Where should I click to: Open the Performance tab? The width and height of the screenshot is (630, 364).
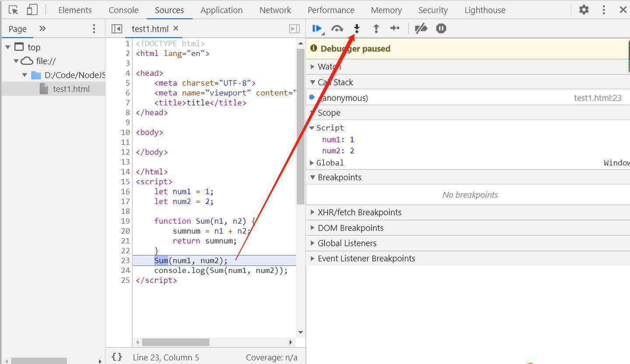point(331,10)
